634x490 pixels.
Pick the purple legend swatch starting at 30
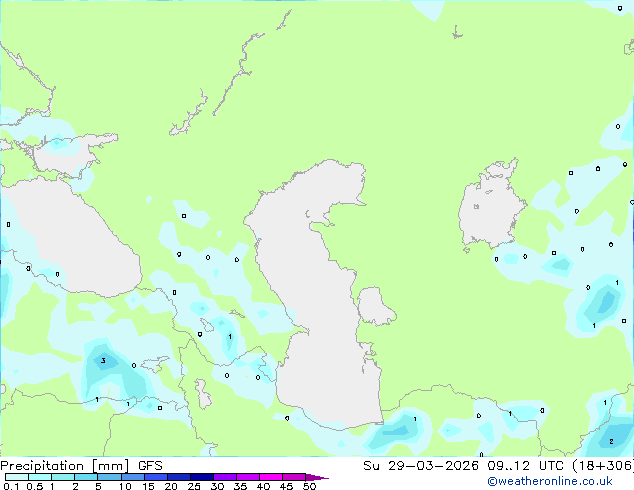(224, 477)
